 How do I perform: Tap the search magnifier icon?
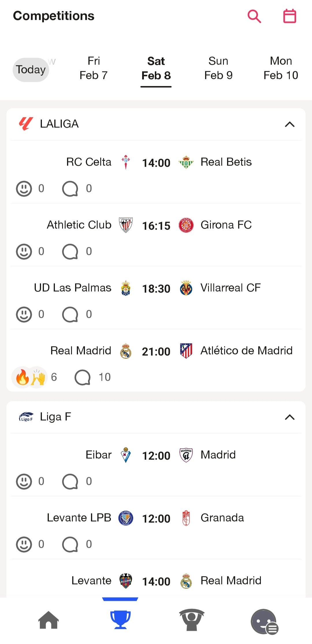(254, 16)
